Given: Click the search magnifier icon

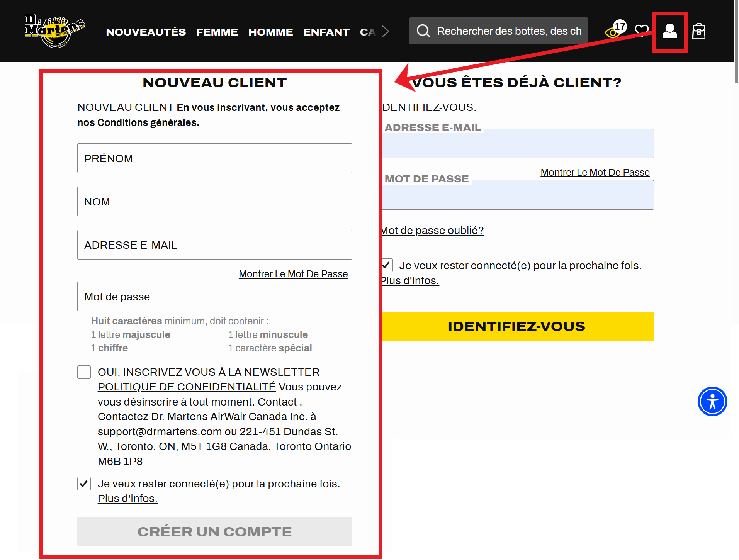Looking at the screenshot, I should point(423,31).
